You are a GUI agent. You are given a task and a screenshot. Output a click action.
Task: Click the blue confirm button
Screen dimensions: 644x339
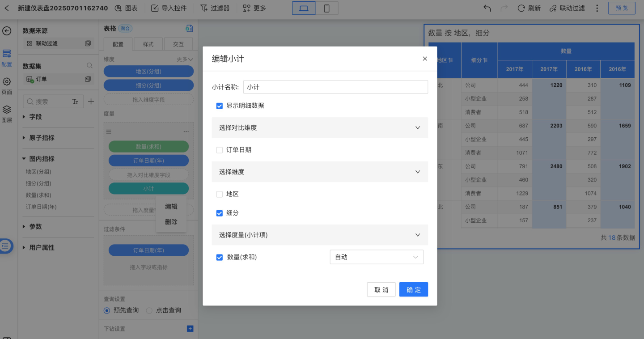tap(413, 289)
